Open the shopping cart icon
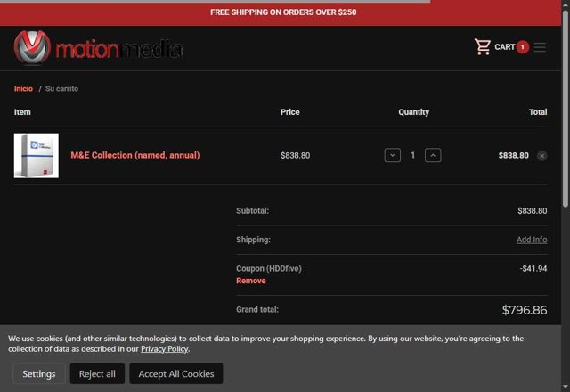The image size is (570, 392). [x=483, y=47]
